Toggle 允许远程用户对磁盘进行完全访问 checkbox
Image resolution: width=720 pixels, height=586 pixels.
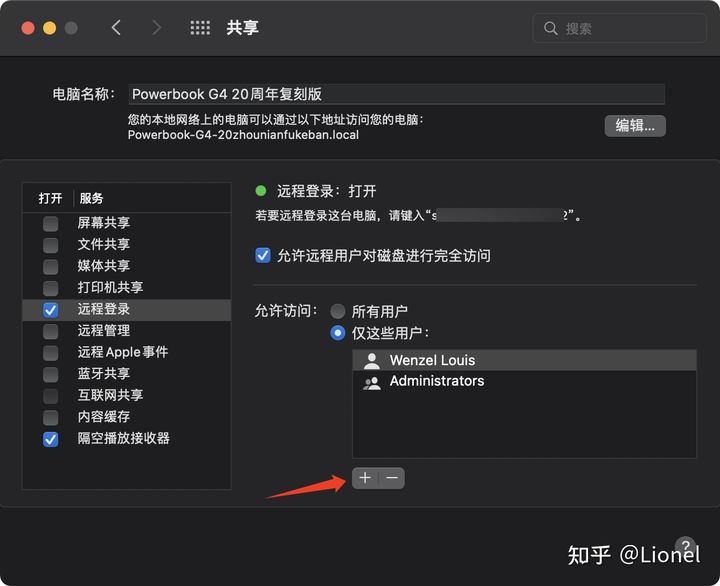pyautogui.click(x=263, y=255)
